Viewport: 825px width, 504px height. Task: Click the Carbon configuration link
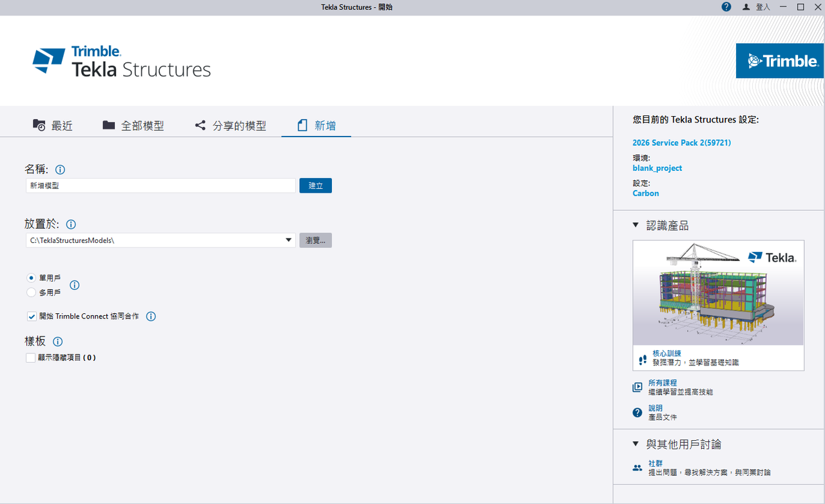(646, 193)
